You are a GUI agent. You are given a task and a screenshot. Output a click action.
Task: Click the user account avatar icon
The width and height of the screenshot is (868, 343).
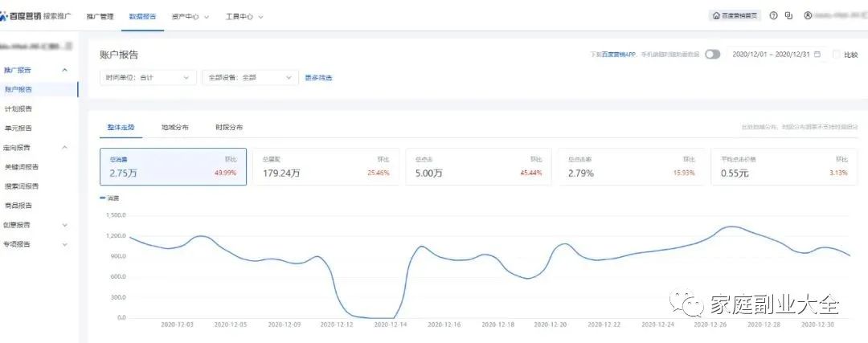coord(808,16)
